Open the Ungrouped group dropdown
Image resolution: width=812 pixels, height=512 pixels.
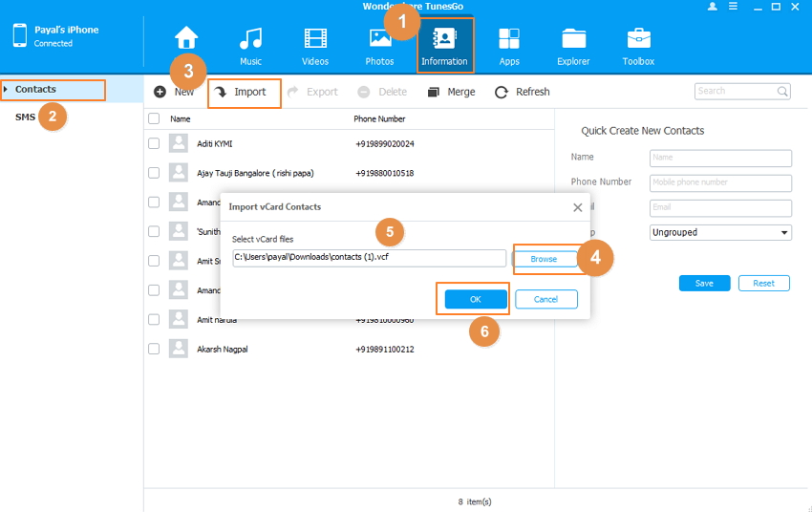720,232
